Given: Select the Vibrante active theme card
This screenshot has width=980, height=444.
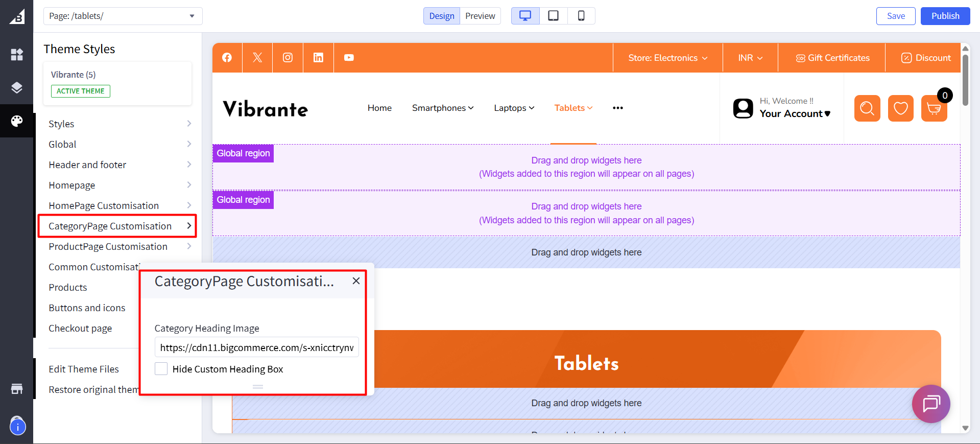Looking at the screenshot, I should pos(117,83).
